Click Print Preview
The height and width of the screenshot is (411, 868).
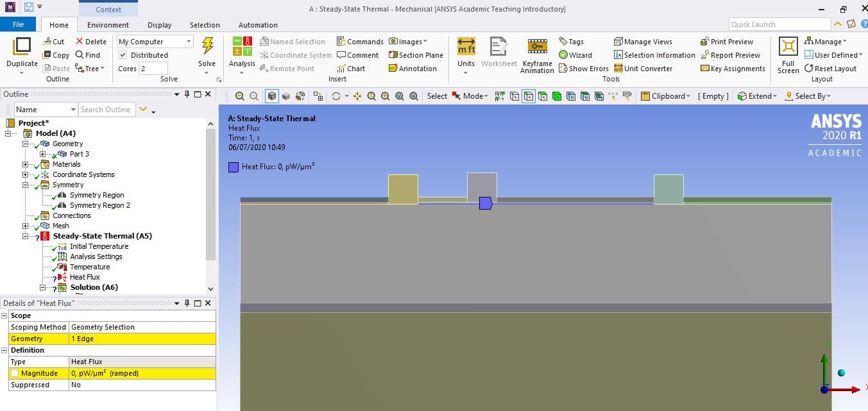pos(726,42)
